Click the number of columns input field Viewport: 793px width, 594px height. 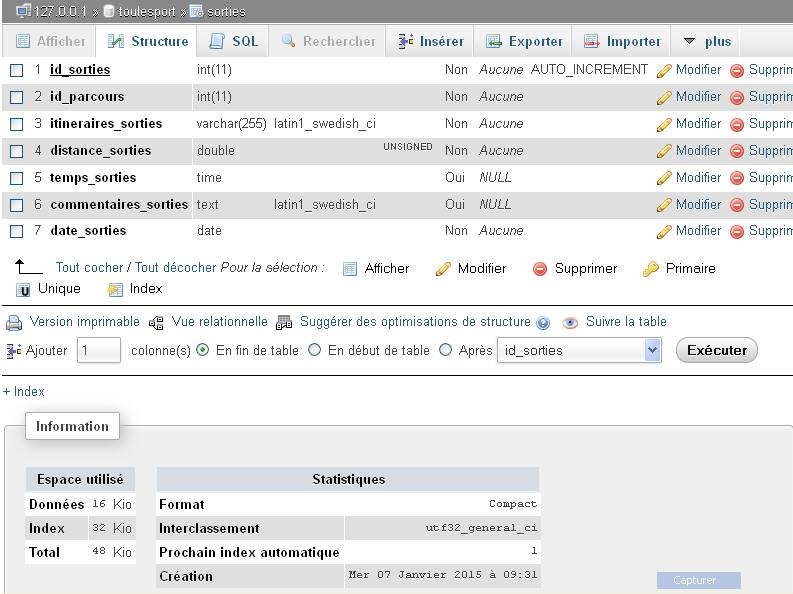pos(99,350)
